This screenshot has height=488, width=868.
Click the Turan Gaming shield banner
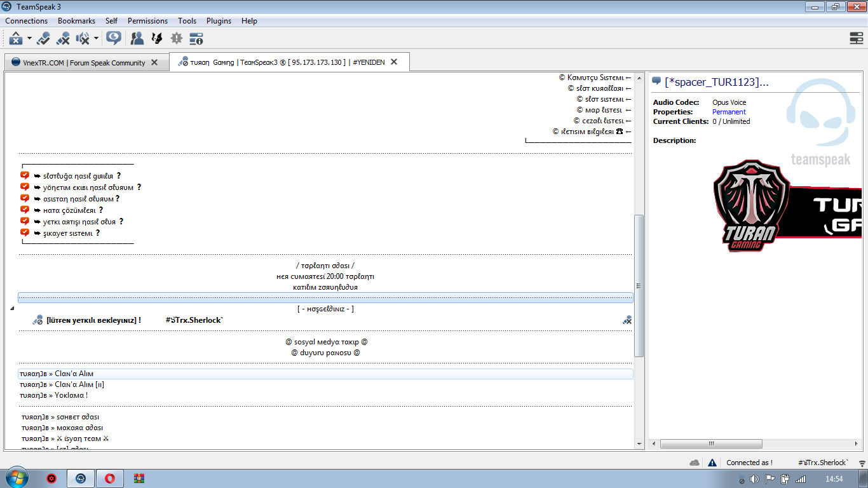coord(788,207)
